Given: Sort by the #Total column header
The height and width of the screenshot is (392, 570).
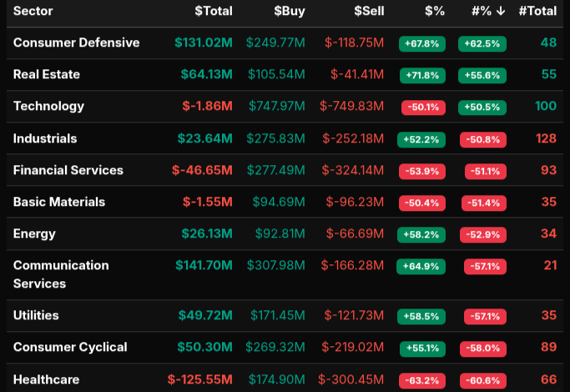Looking at the screenshot, I should pos(537,12).
